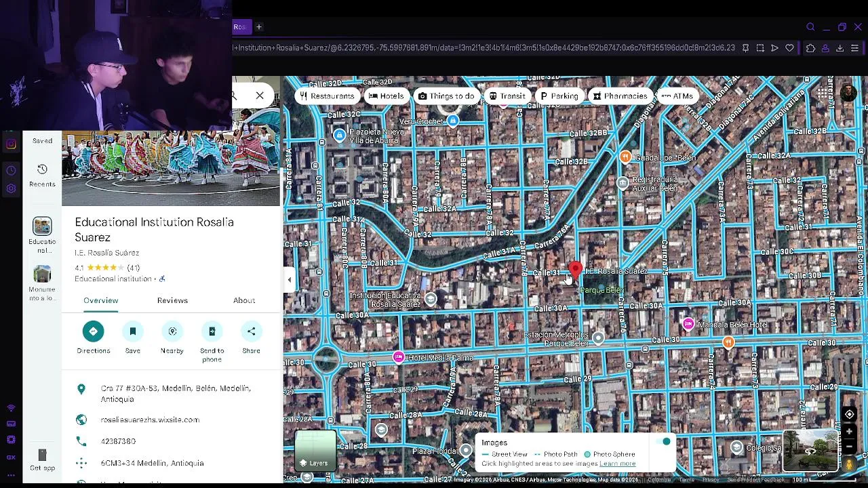Click the red I.E. Rosalía Suárez pin
868x488 pixels.
tap(576, 270)
